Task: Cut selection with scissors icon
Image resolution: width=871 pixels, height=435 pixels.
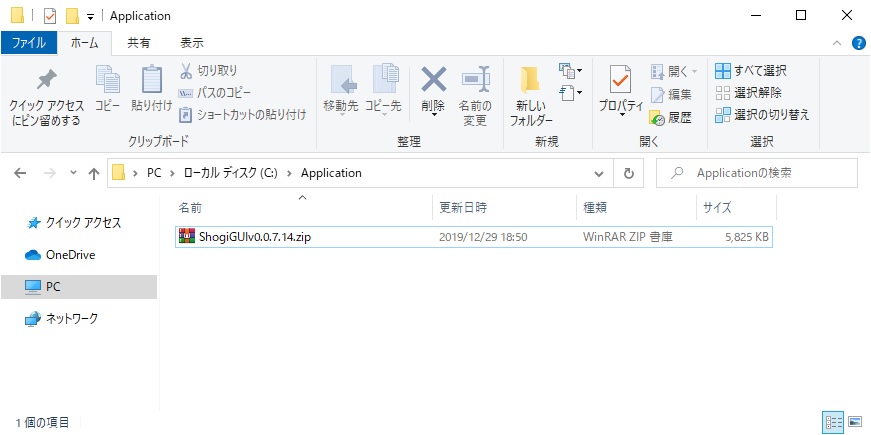Action: tap(209, 71)
